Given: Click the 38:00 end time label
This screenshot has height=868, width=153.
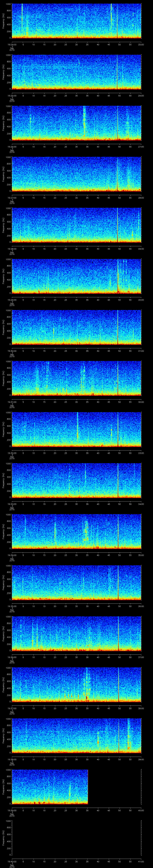Looking at the screenshot, I should [x=141, y=708].
